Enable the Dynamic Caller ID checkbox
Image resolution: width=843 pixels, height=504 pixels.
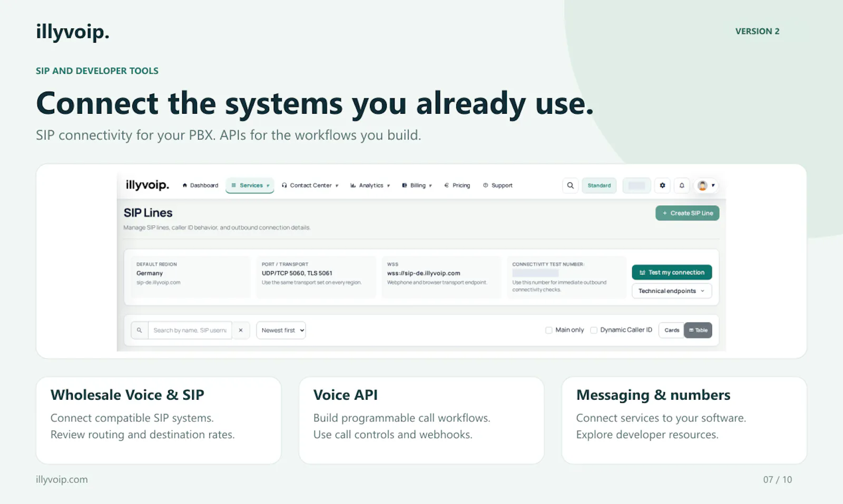point(594,330)
